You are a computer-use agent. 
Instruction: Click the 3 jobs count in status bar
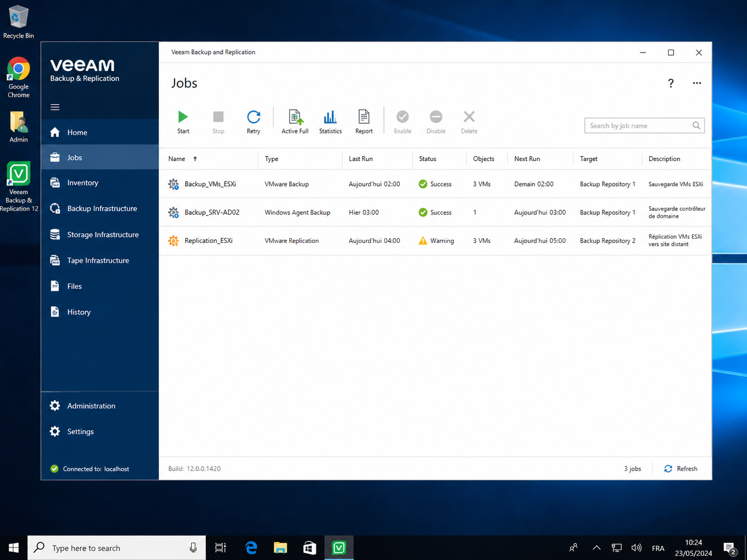(632, 469)
